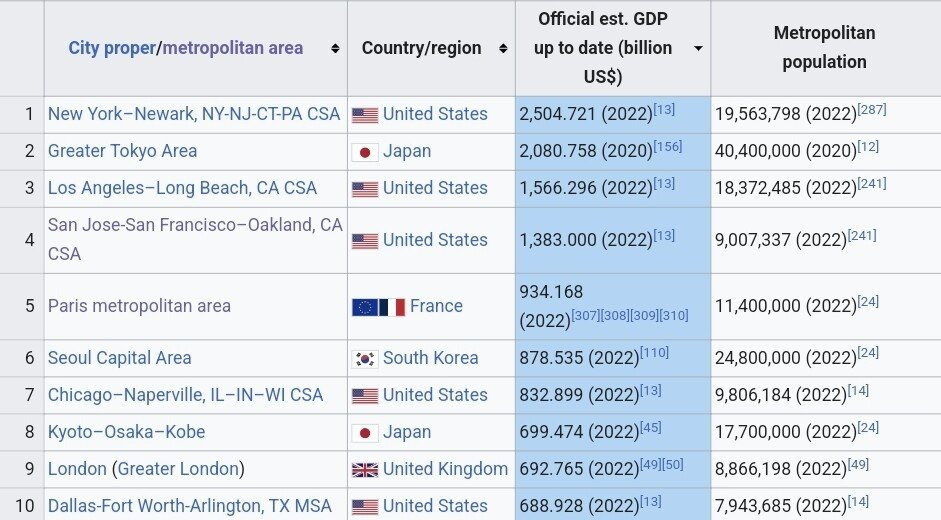Screen dimensions: 941x520
Task: Open Greater Tokyo Area link
Action: 122,151
